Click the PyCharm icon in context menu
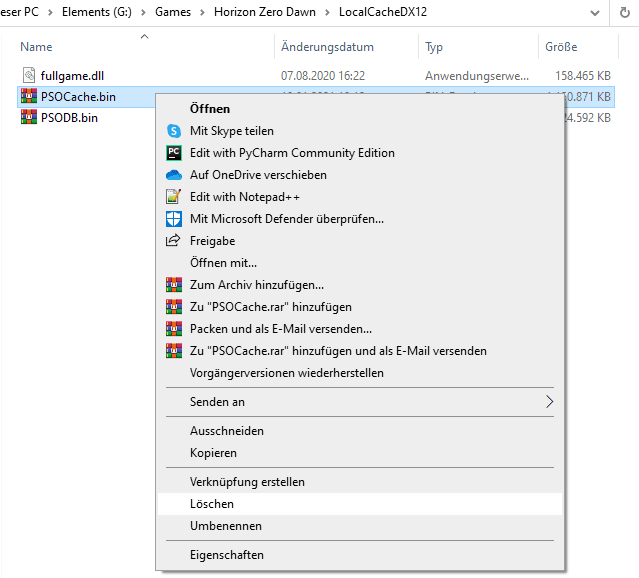 (174, 153)
